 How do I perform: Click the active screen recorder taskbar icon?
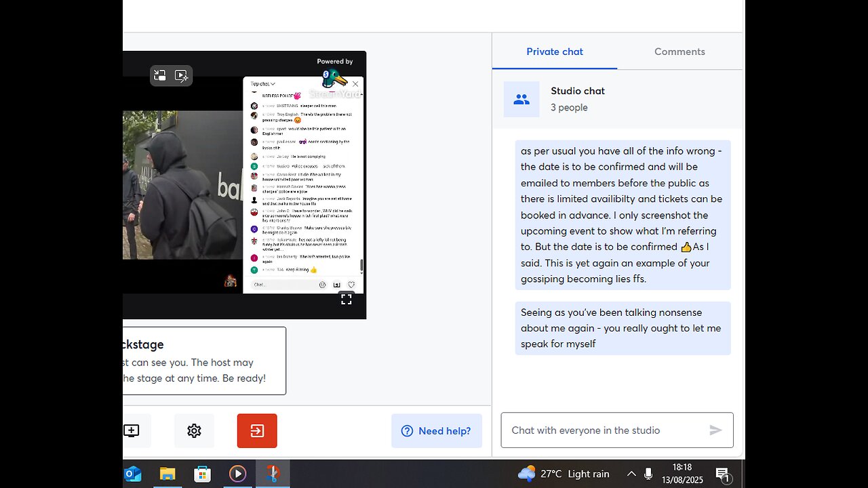[x=273, y=474]
